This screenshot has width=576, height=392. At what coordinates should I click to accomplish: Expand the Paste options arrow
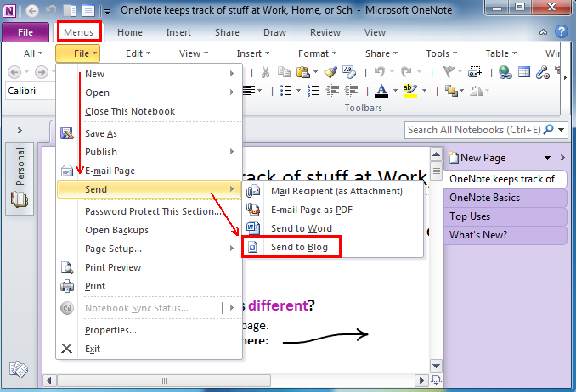(x=315, y=72)
